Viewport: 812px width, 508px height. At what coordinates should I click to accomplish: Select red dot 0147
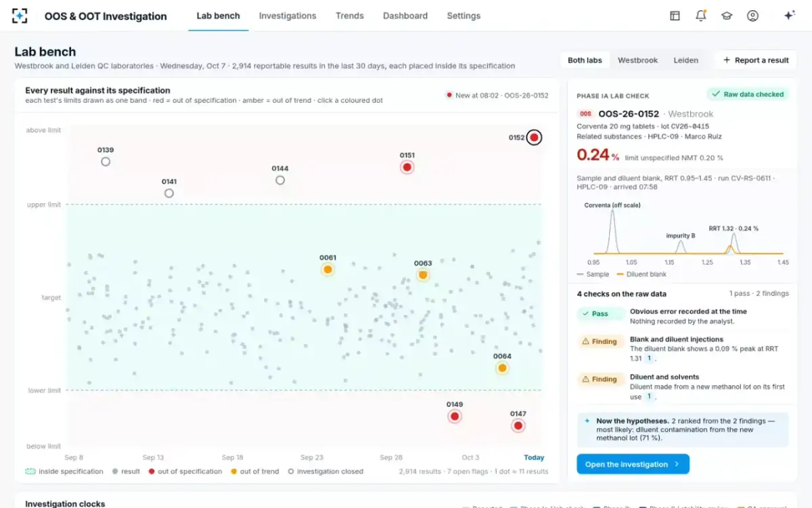(x=518, y=425)
